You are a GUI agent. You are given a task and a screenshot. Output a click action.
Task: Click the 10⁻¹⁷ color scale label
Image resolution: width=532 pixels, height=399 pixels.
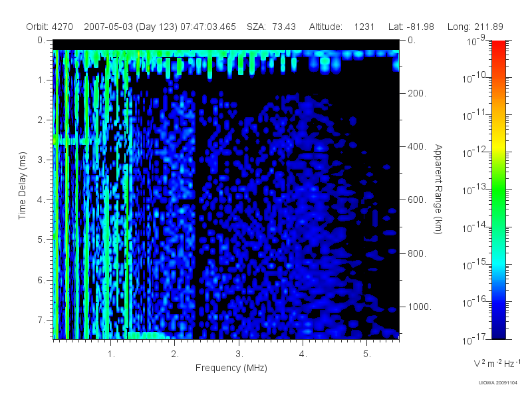474,339
